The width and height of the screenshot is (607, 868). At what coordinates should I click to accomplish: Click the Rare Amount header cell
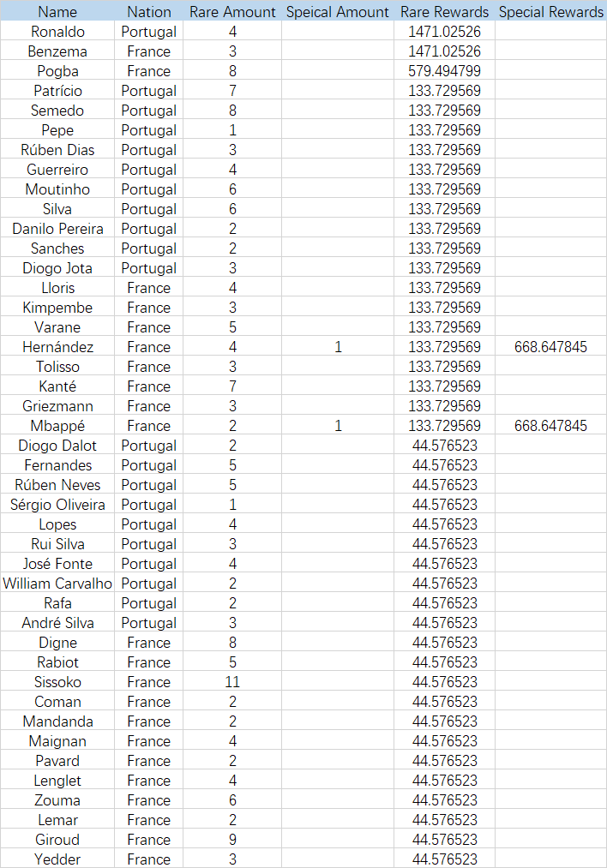coord(232,12)
